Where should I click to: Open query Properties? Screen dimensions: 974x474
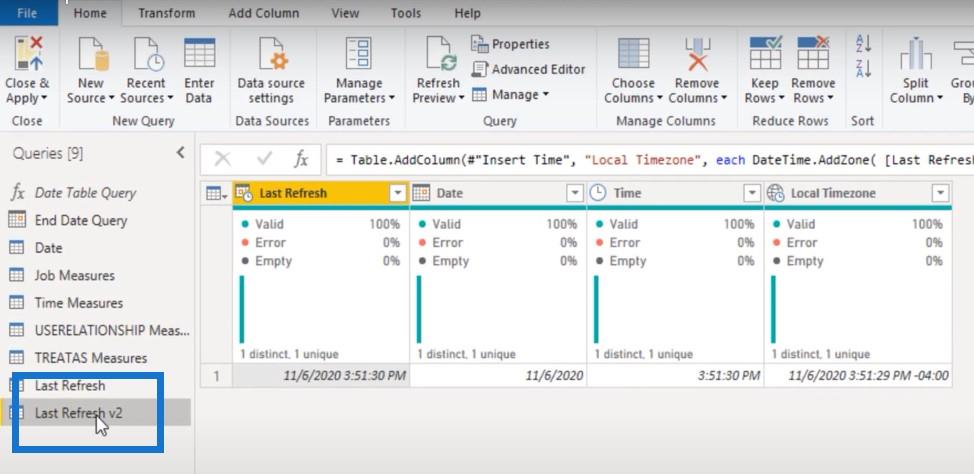[511, 44]
